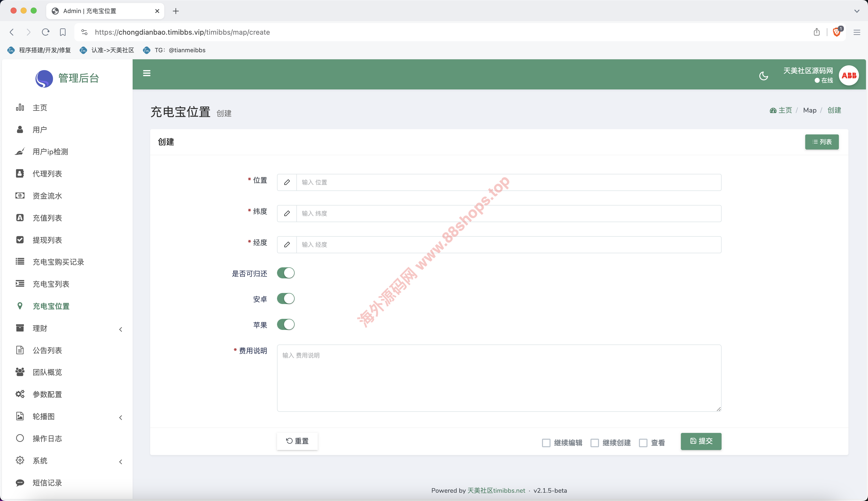Expand the 理财 sidebar menu
The image size is (868, 501).
69,328
